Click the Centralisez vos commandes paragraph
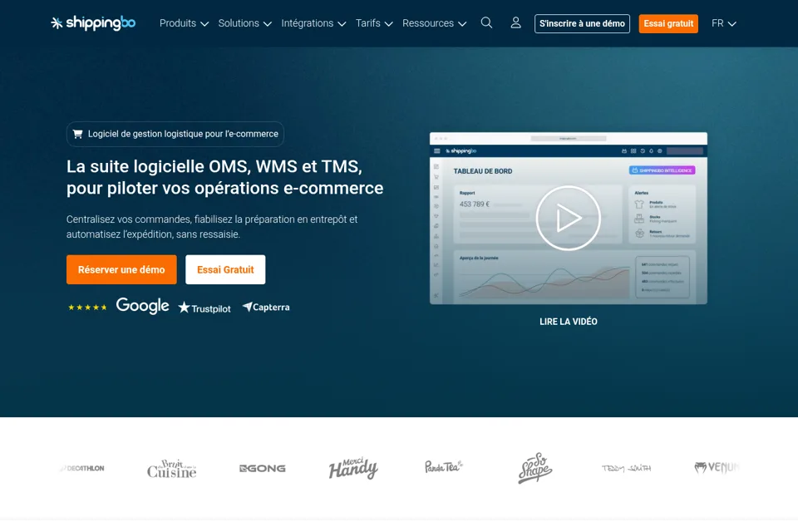Viewport: 798px width, 532px height. (x=212, y=227)
